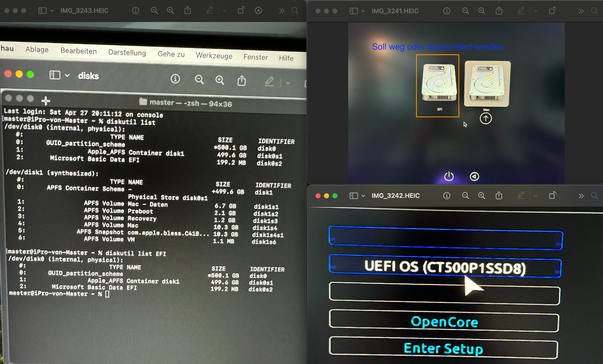Zoom in on the IMG_3242.HEIC window
This screenshot has height=364, width=603.
pyautogui.click(x=482, y=195)
